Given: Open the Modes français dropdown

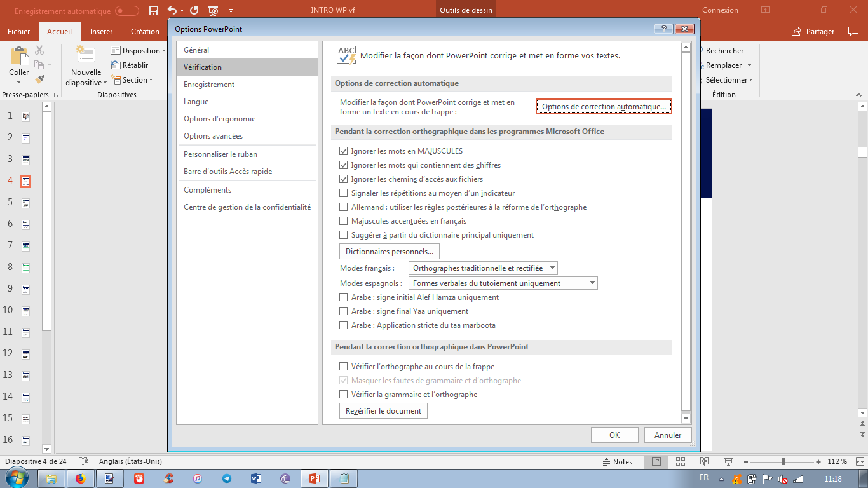Looking at the screenshot, I should (483, 268).
